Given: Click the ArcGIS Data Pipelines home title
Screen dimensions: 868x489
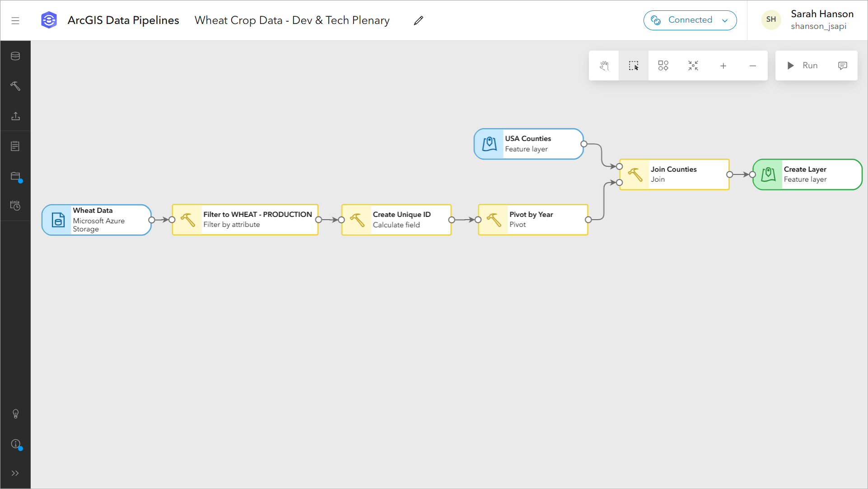Looking at the screenshot, I should pyautogui.click(x=123, y=20).
